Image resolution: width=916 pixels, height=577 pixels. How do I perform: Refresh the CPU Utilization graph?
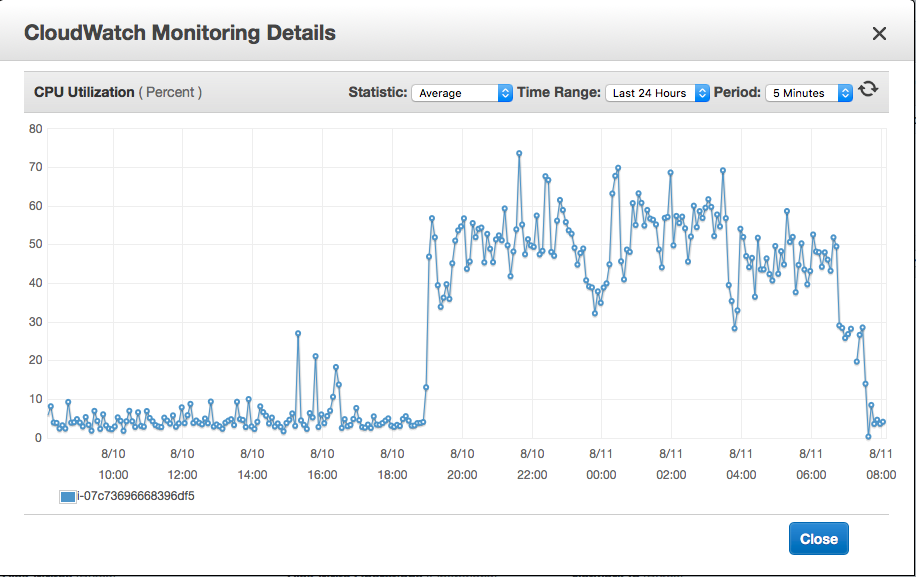[868, 89]
